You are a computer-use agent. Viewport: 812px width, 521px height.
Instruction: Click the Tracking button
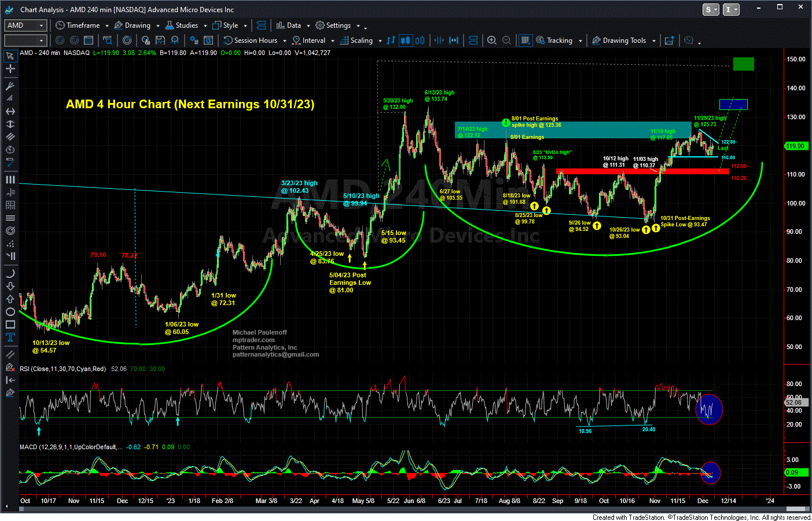point(554,41)
